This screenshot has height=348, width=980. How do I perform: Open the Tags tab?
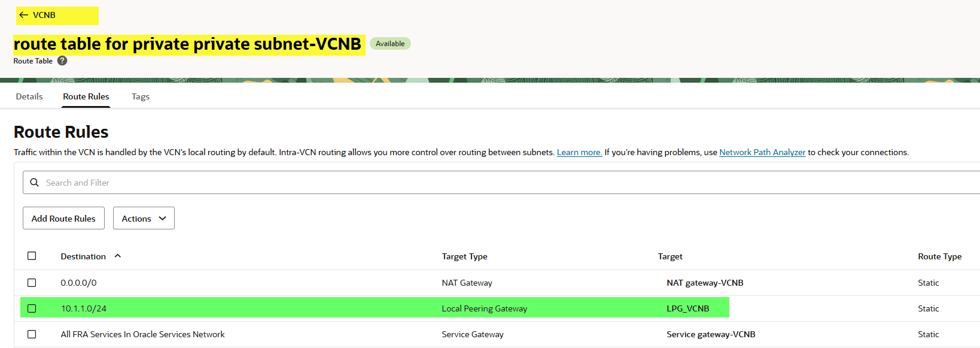141,96
